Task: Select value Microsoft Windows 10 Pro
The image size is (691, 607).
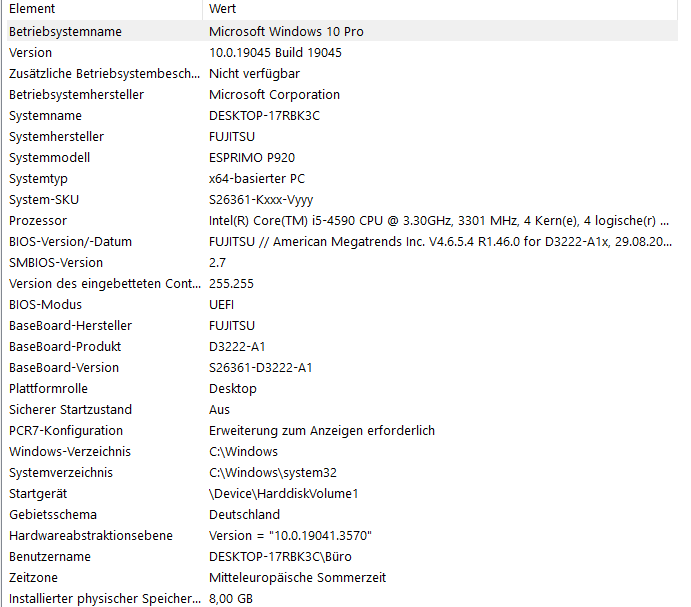Action: click(x=286, y=32)
